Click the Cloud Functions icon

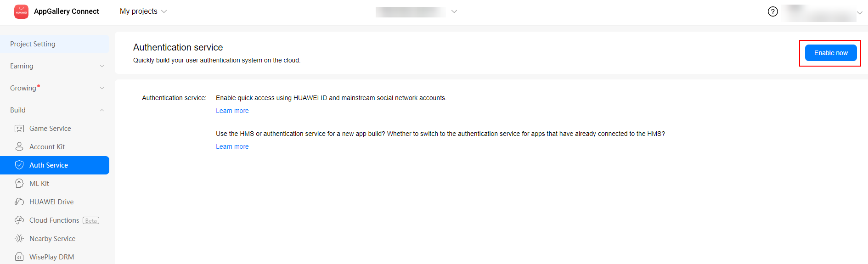coord(19,220)
